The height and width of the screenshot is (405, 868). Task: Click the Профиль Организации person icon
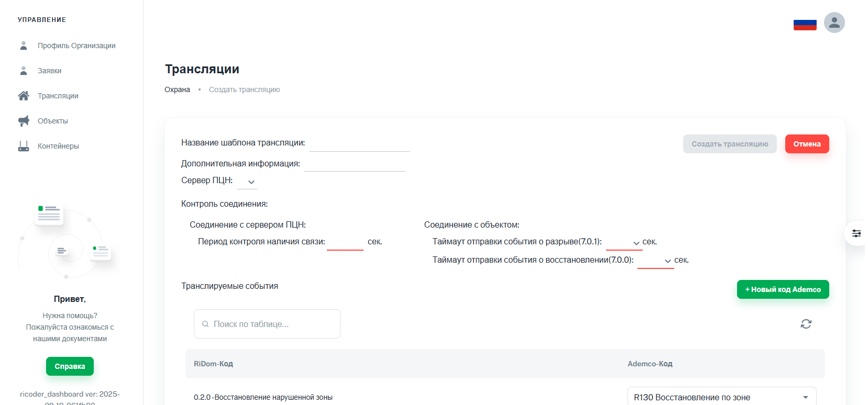click(x=24, y=46)
